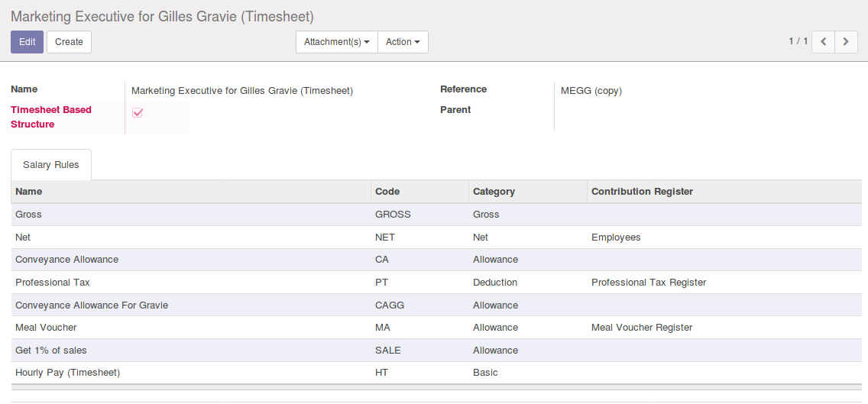The height and width of the screenshot is (404, 868).
Task: Open the Attachment(s) dropdown
Action: coord(336,42)
